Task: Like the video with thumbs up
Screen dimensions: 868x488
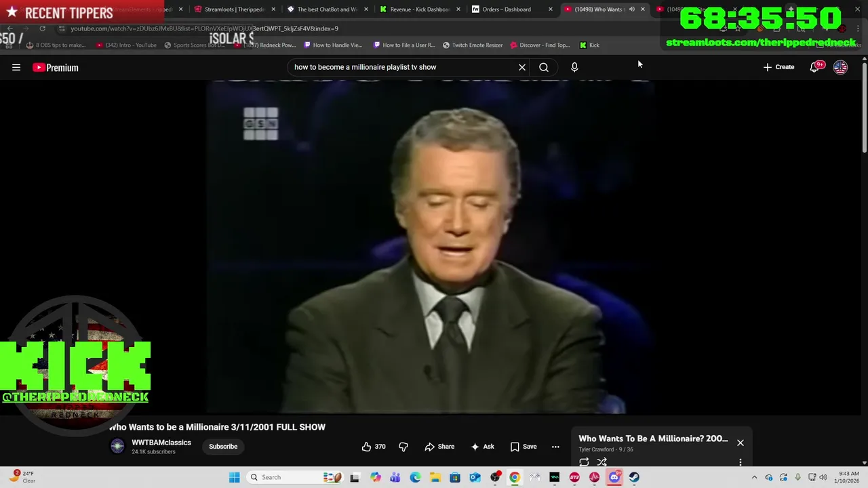Action: click(374, 447)
